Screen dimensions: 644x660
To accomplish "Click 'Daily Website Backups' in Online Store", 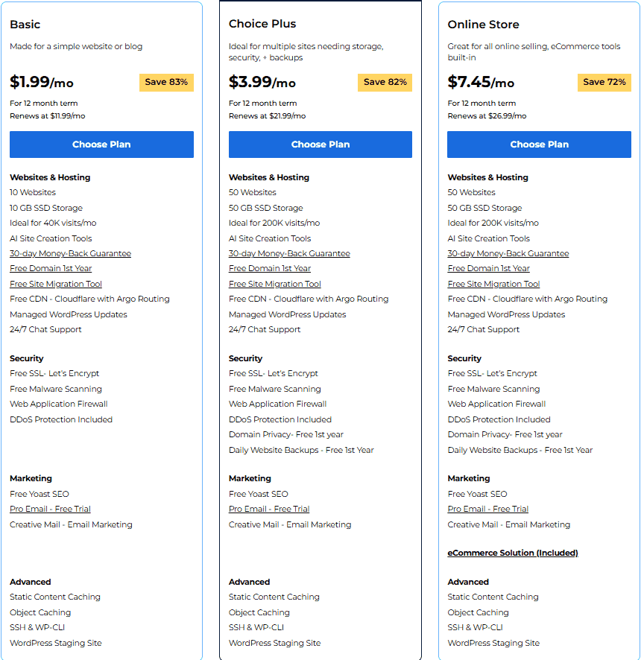I will pos(520,450).
